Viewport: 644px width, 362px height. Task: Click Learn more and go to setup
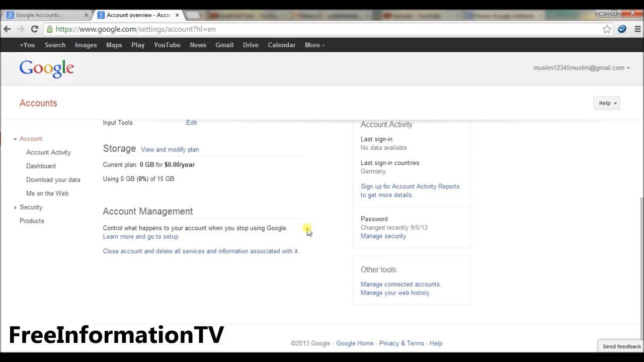(x=140, y=237)
